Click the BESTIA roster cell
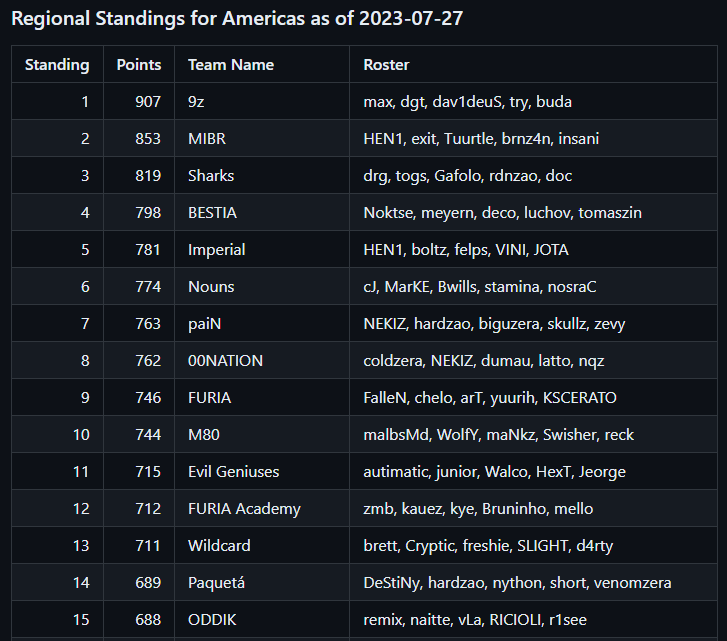 (533, 213)
